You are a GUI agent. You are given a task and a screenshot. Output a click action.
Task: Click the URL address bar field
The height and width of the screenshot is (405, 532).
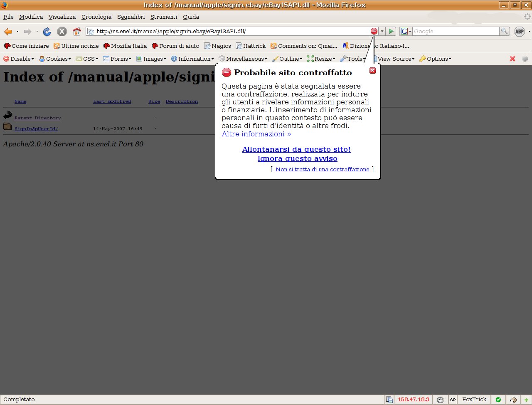pyautogui.click(x=232, y=31)
